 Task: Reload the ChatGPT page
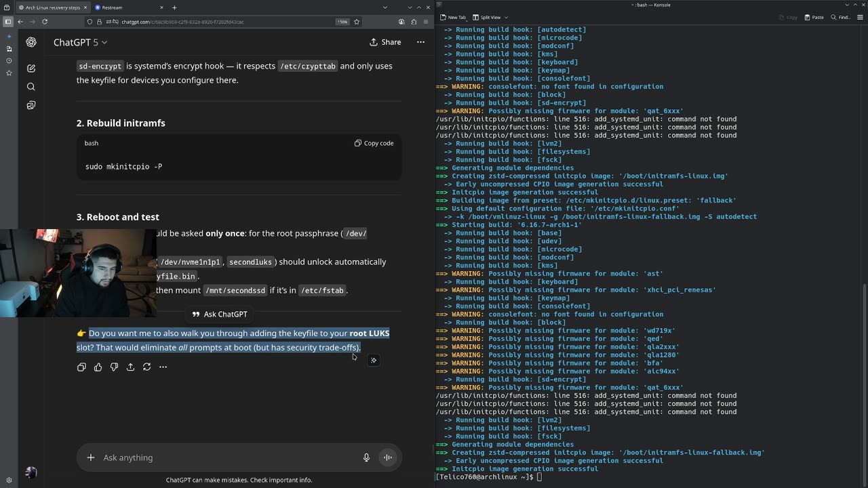[45, 22]
